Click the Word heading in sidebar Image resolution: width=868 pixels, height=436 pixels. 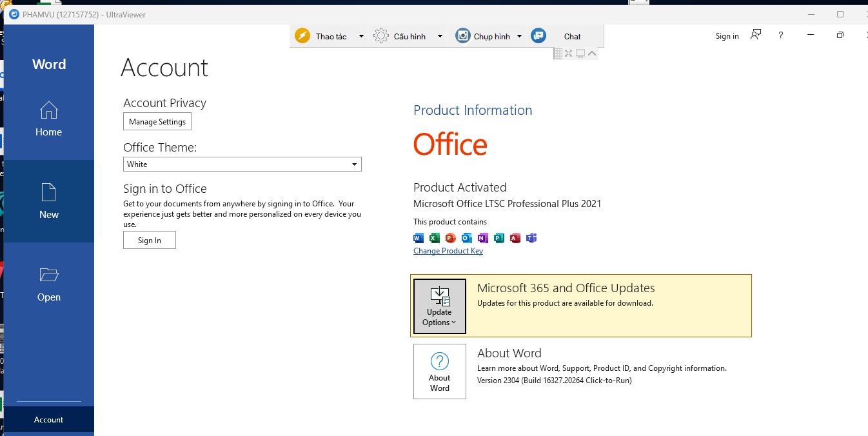pos(49,64)
